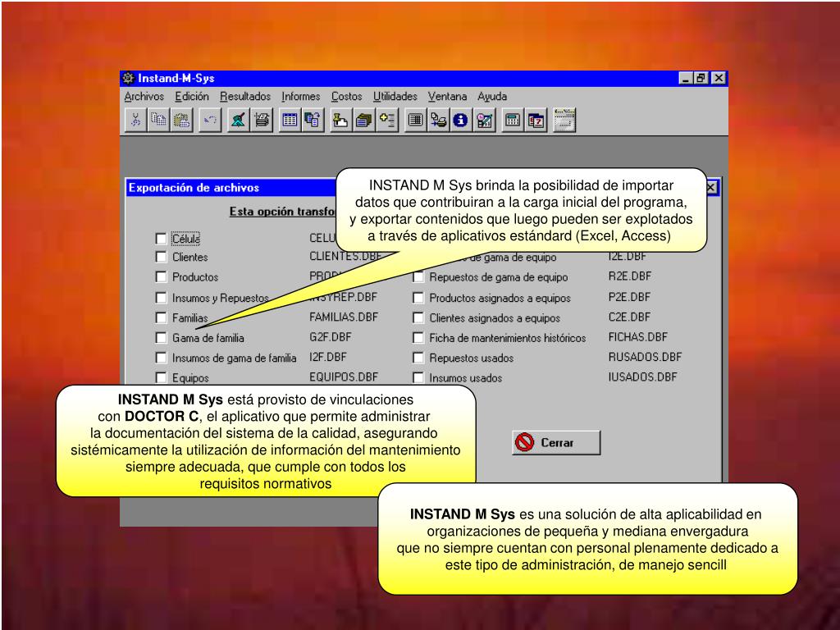Click the IUSADOS.DBF file name
Image resolution: width=840 pixels, height=630 pixels.
(642, 377)
